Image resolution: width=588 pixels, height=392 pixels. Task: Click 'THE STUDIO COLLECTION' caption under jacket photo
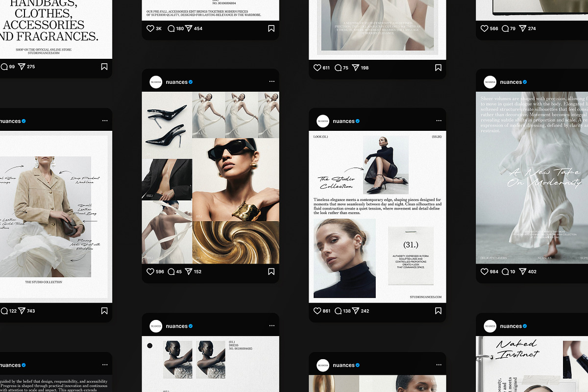(x=44, y=282)
